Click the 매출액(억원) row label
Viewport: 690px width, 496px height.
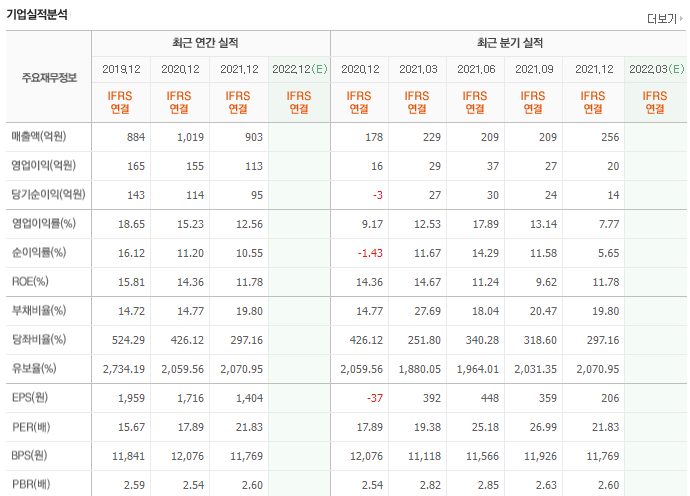pos(39,136)
